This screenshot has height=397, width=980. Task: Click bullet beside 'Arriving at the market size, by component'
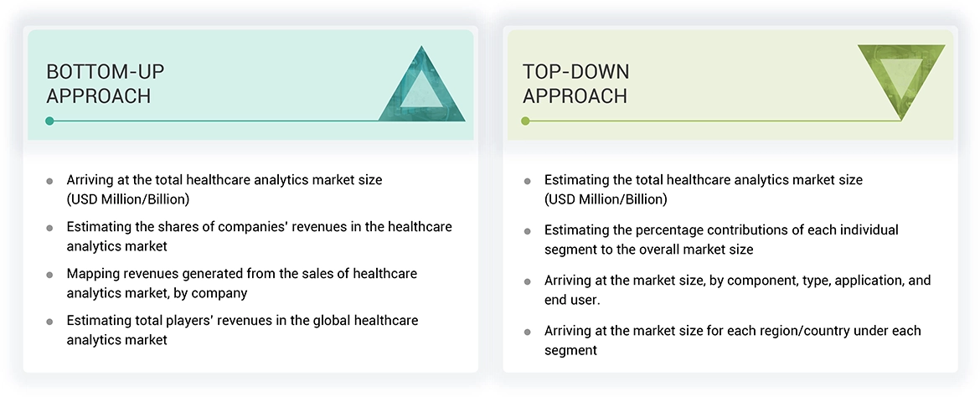pyautogui.click(x=527, y=281)
